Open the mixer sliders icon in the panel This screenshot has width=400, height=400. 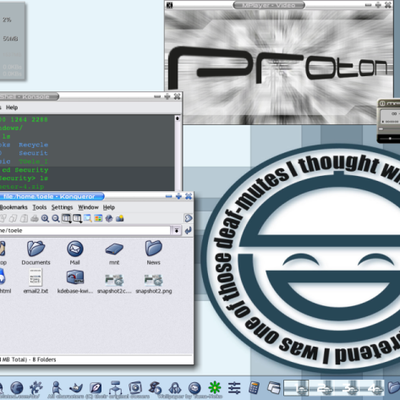(234, 388)
